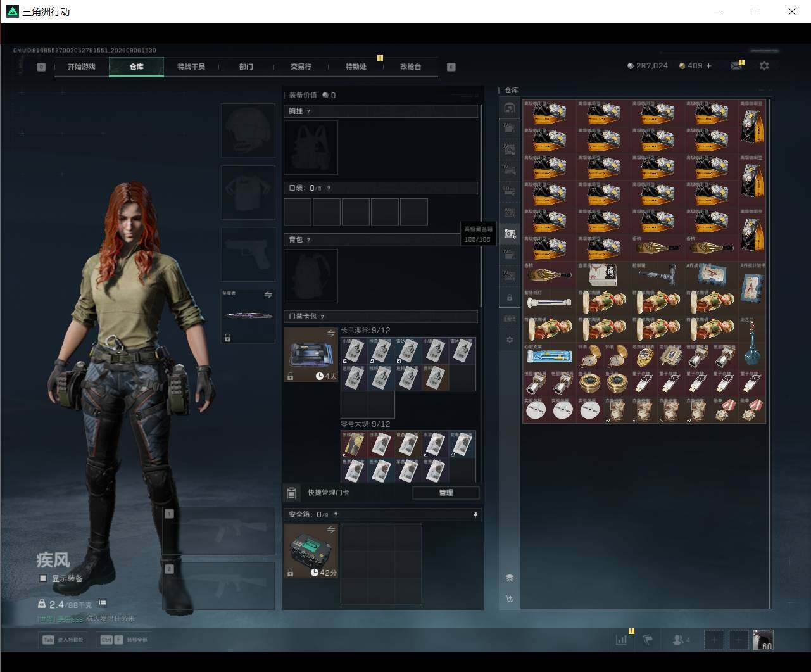The width and height of the screenshot is (811, 672).
Task: Select the keycard case with 4天 timer
Action: (311, 355)
